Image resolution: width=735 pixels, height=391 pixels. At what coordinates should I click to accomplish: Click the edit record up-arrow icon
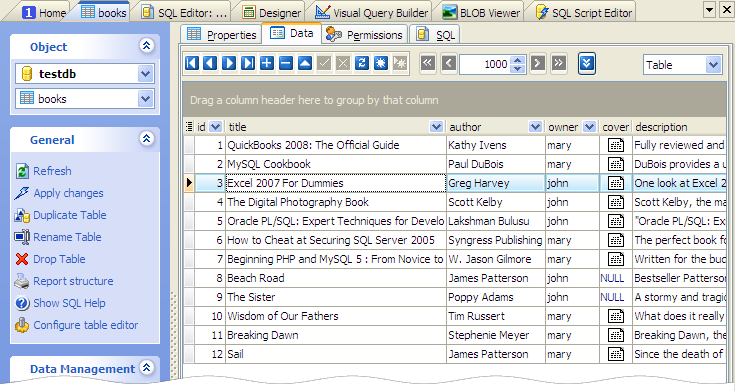(305, 63)
